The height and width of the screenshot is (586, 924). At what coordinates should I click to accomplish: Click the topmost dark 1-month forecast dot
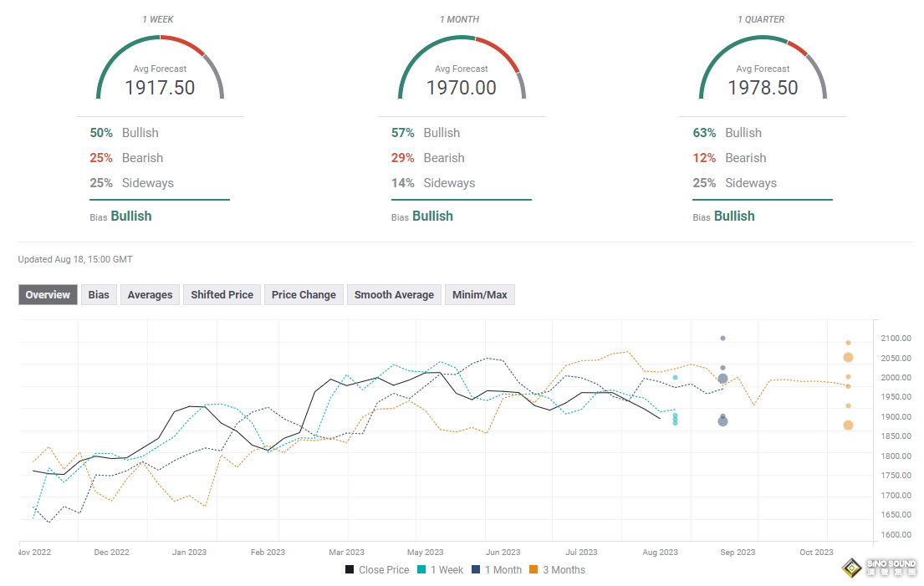click(722, 339)
